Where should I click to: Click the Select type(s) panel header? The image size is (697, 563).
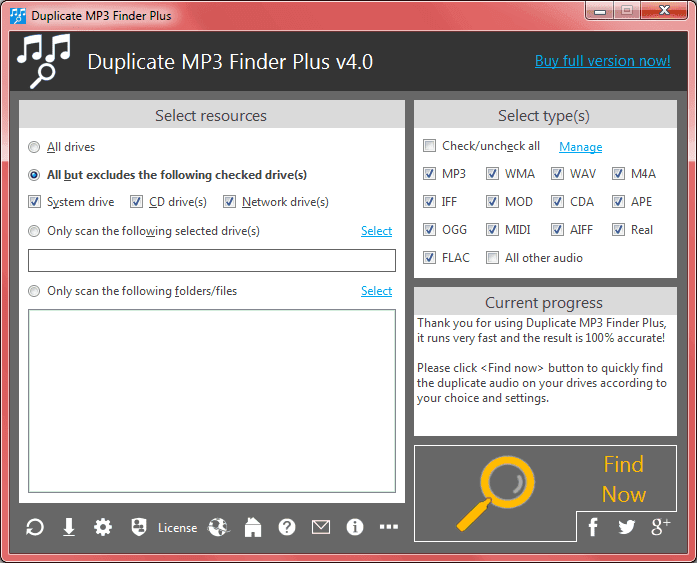545,115
